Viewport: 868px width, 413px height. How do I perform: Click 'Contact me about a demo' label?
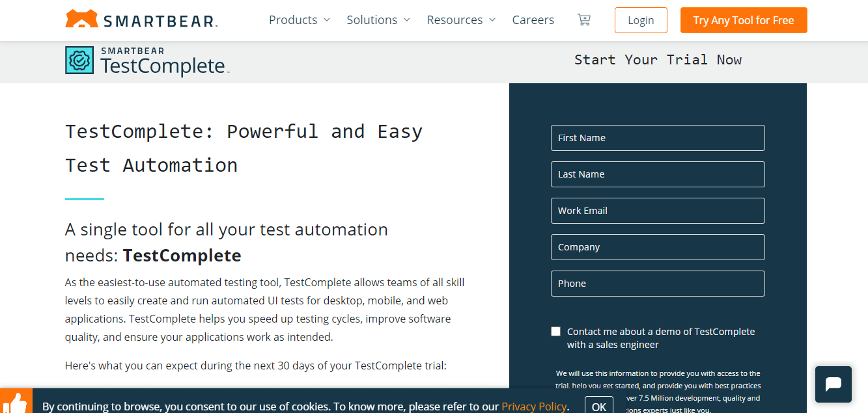pos(661,338)
